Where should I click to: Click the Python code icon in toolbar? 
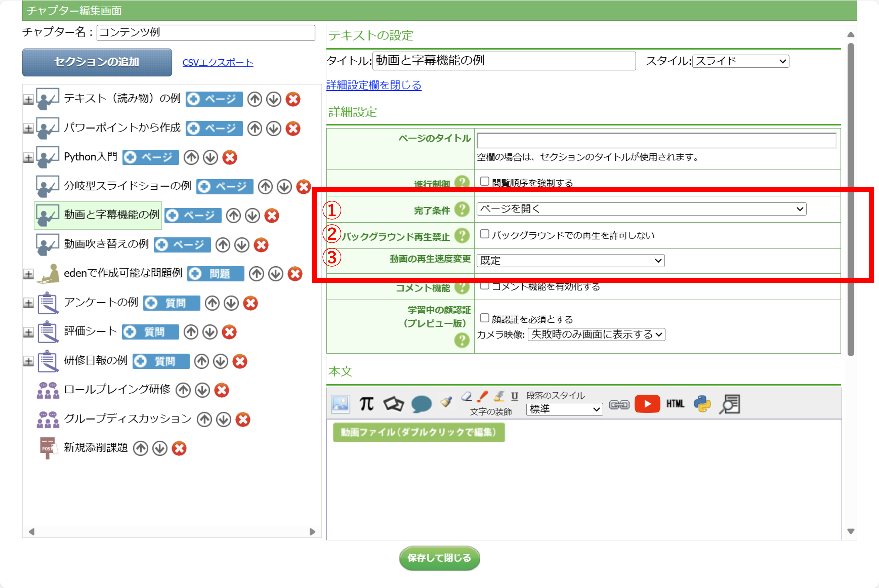pyautogui.click(x=702, y=404)
